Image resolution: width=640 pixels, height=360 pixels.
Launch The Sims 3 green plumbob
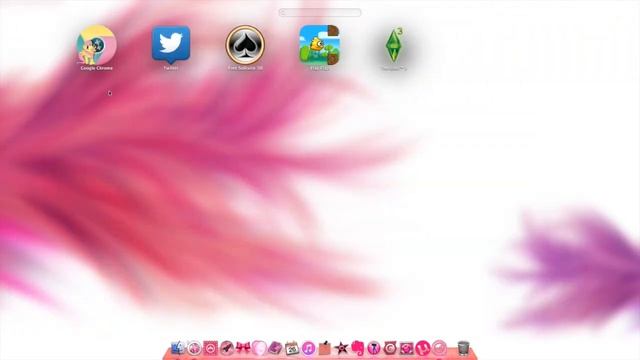click(394, 45)
